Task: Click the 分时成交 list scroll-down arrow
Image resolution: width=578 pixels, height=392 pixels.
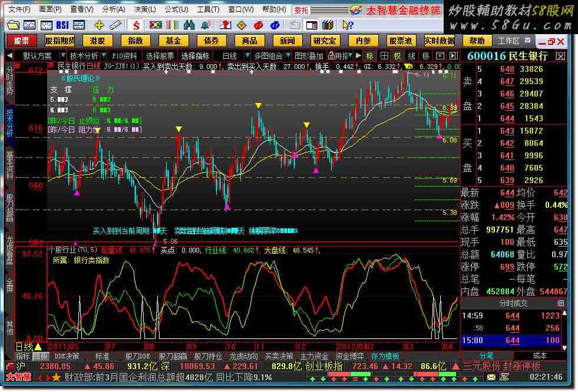Action: 564,347
